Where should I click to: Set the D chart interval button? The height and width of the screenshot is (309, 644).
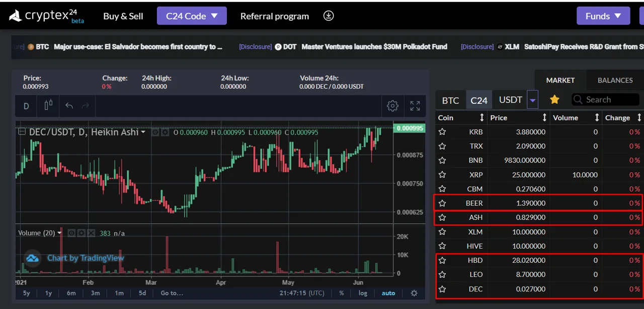tap(26, 106)
